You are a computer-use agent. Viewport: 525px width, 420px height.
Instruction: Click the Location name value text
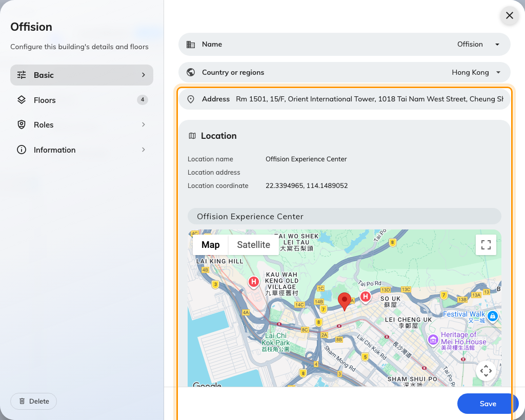tap(306, 159)
